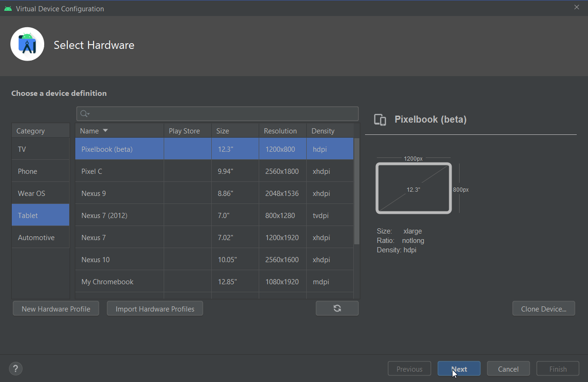The height and width of the screenshot is (382, 588).
Task: Select the Pixelbook (beta) row
Action: 215,149
